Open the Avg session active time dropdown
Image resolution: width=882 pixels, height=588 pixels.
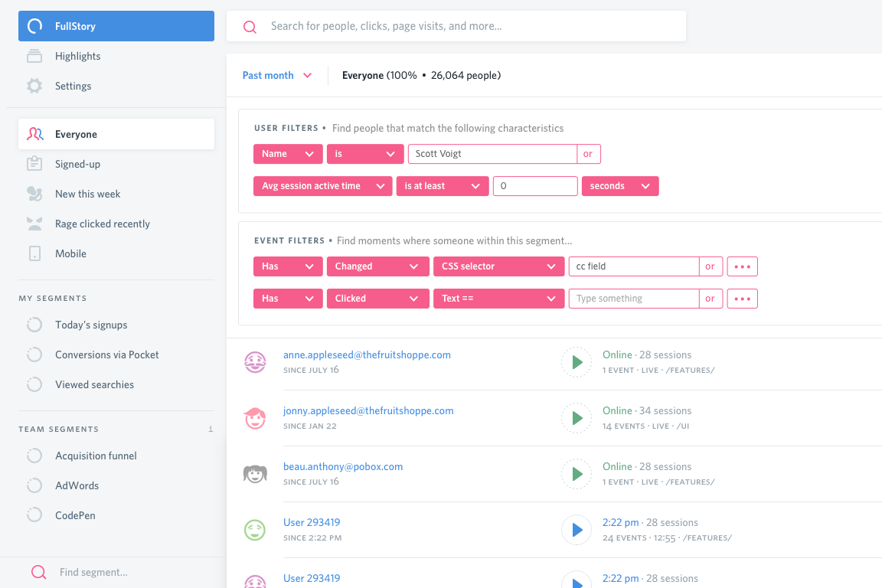[322, 186]
